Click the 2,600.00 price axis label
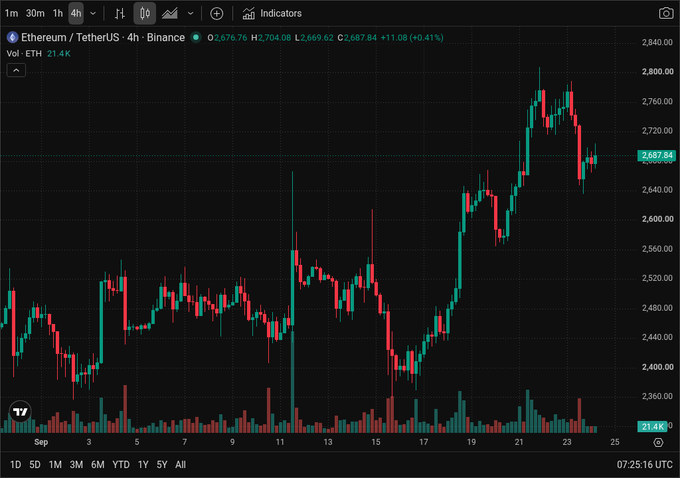This screenshot has width=680, height=478. (657, 219)
